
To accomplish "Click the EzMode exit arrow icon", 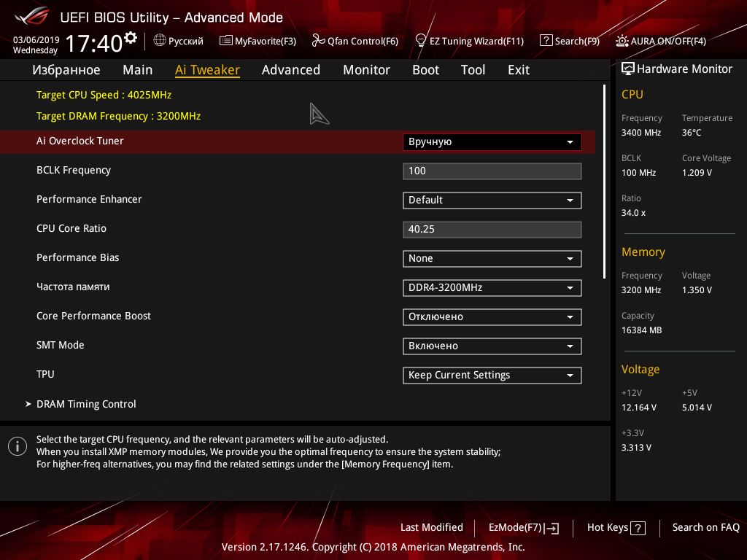I will pyautogui.click(x=552, y=528).
